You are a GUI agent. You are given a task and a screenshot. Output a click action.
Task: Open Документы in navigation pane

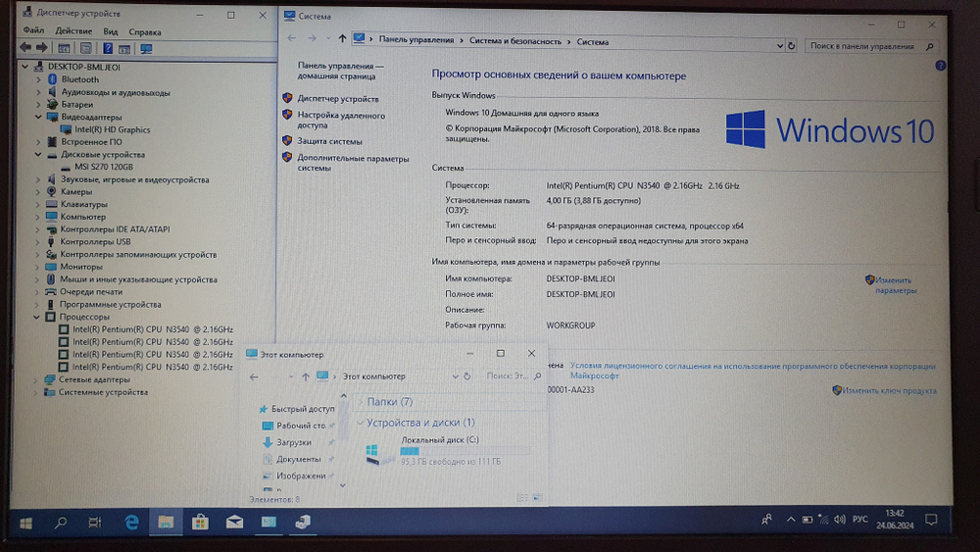click(298, 460)
